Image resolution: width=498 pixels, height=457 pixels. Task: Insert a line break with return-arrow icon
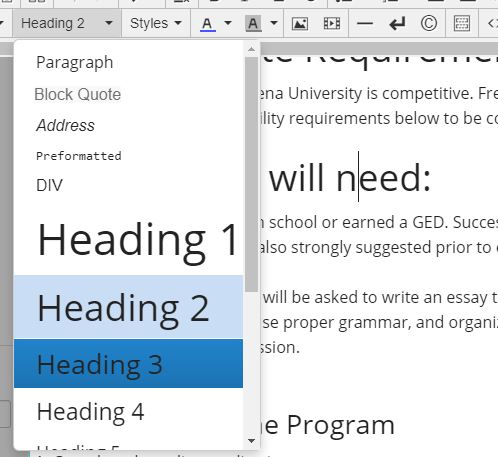coord(397,24)
